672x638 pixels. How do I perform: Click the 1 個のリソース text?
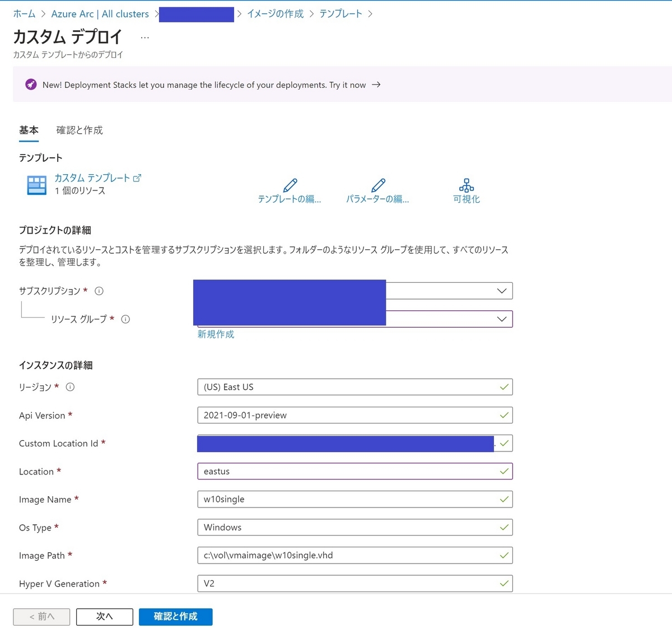[80, 191]
